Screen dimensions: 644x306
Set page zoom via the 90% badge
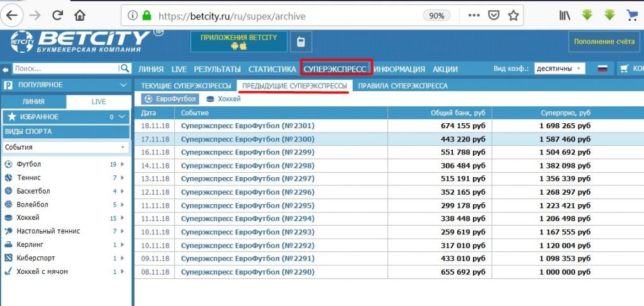(436, 16)
